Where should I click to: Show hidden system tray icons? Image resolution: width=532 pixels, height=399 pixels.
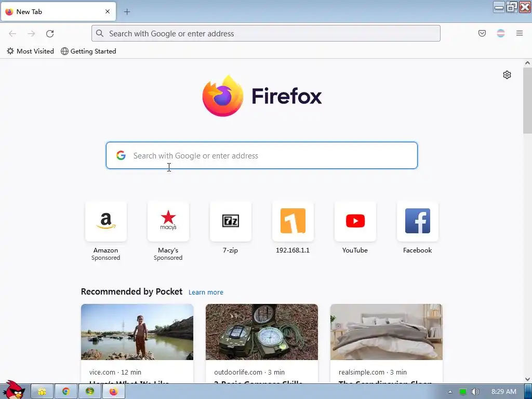pyautogui.click(x=450, y=392)
